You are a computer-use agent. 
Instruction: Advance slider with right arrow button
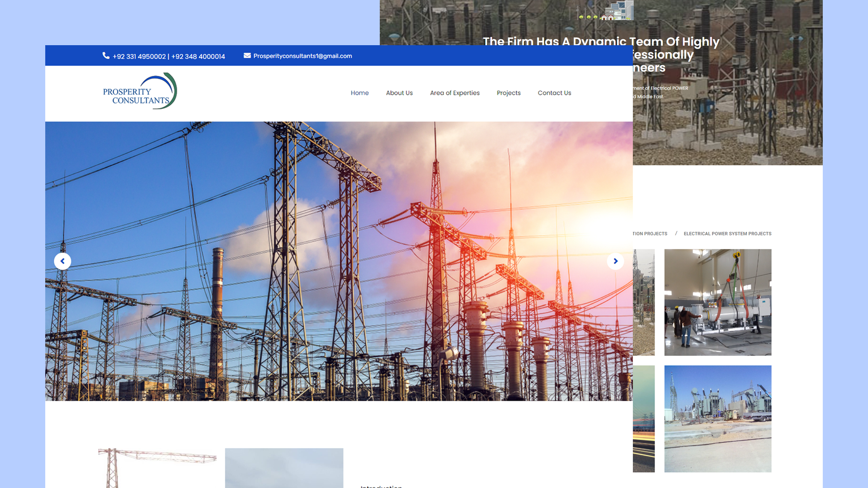coord(615,261)
